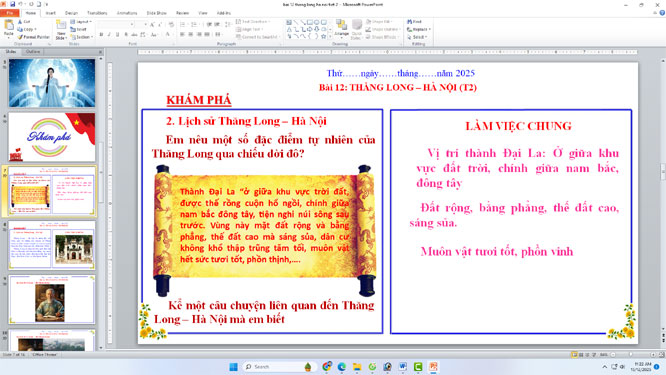The width and height of the screenshot is (666, 375).
Task: Switch to the Outline pane tab
Action: coord(33,52)
